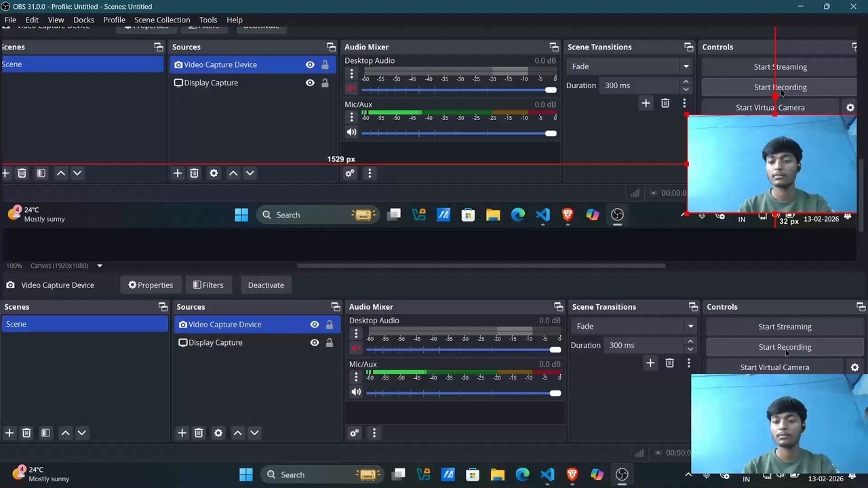
Task: Float the bottom Audio Mixer dock via header icon
Action: pos(558,307)
